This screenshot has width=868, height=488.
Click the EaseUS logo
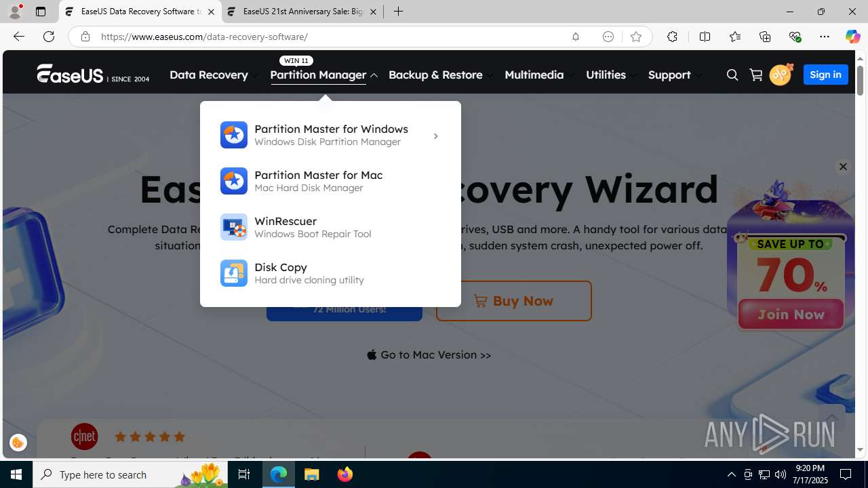tap(93, 74)
